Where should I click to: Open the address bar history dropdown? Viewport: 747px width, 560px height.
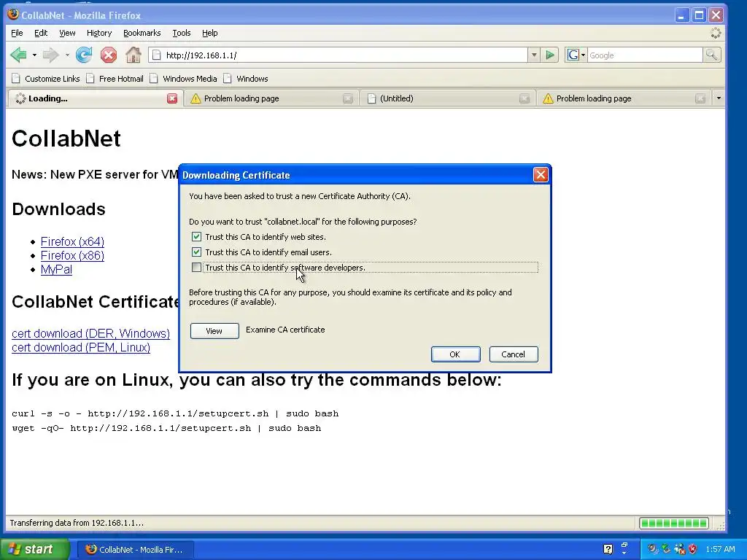coord(534,55)
